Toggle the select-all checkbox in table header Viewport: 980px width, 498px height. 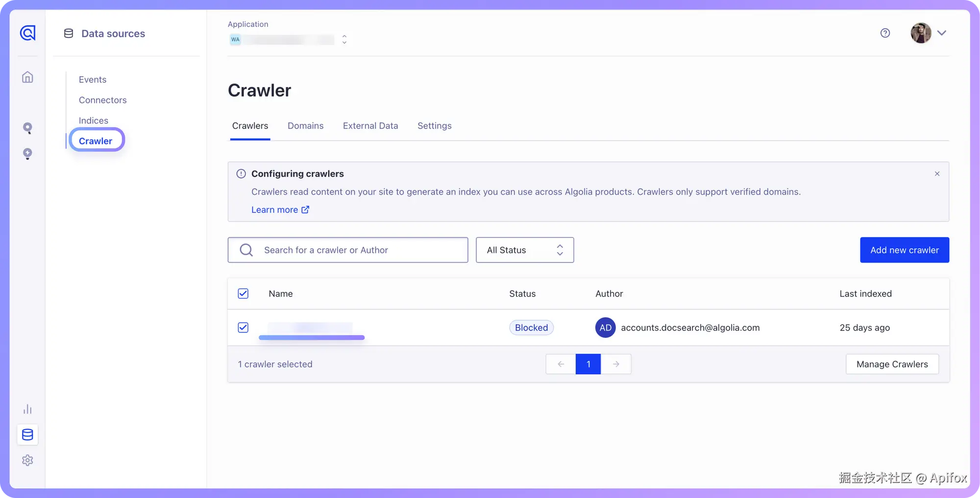point(243,294)
